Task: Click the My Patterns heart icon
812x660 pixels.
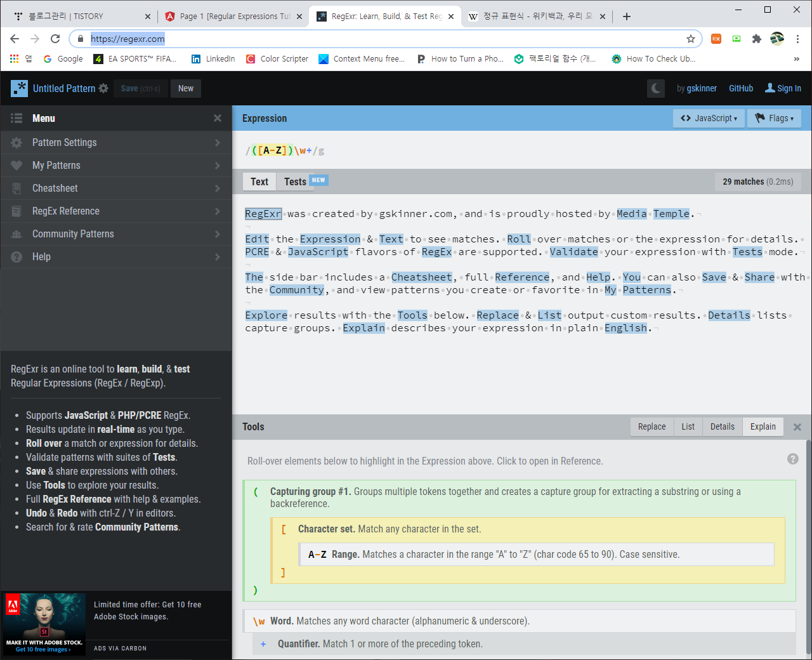Action: (x=16, y=166)
